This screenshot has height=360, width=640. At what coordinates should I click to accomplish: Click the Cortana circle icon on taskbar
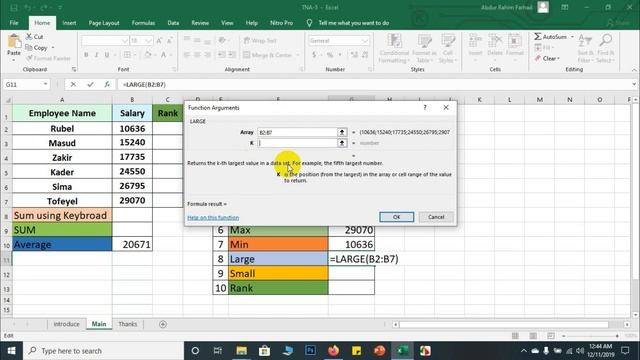(195, 351)
